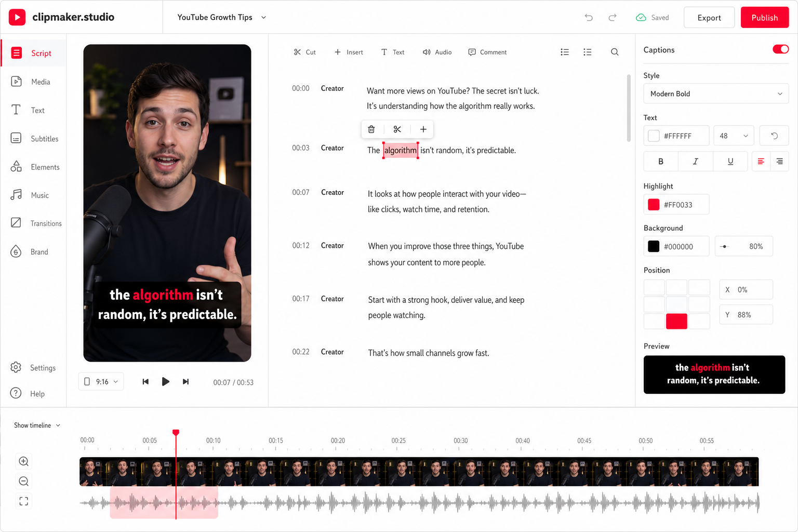Play the video preview

[166, 382]
